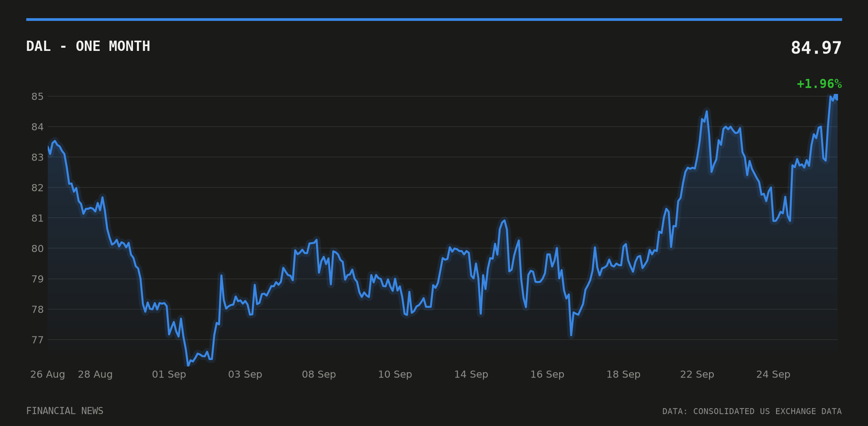
Task: Click the 28 Aug date label
Action: 95,374
